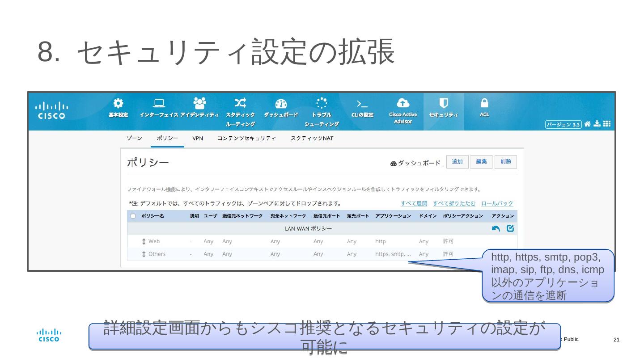The height and width of the screenshot is (362, 644).
Task: Click the ユーザ column header
Action: pyautogui.click(x=211, y=216)
